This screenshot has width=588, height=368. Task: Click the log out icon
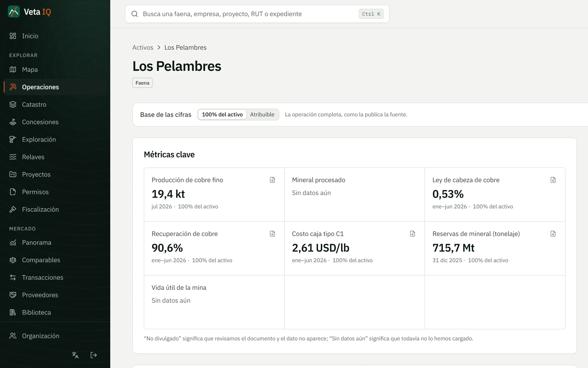pos(94,355)
